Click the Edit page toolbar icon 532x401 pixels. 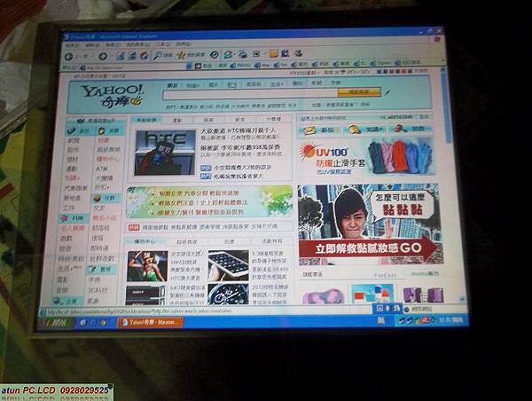[x=257, y=53]
